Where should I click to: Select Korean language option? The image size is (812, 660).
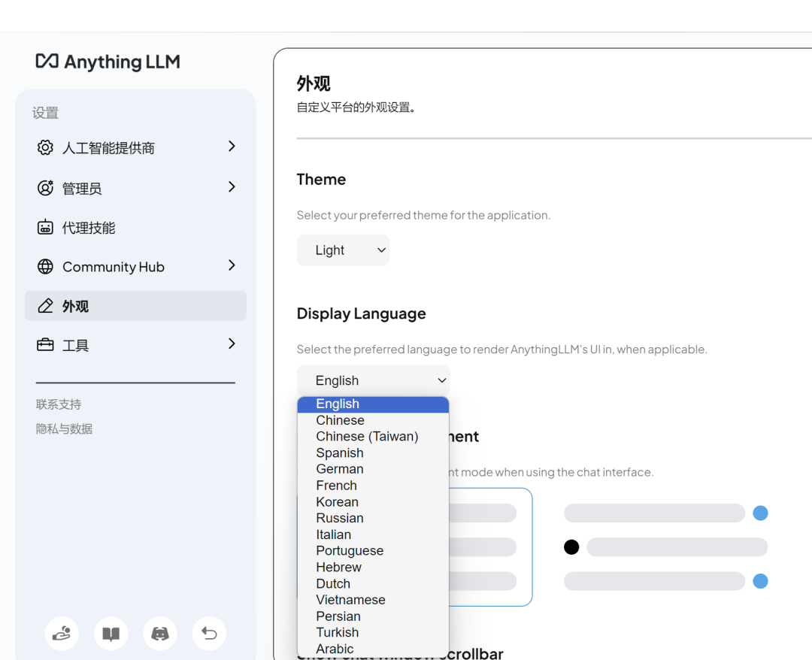pyautogui.click(x=373, y=502)
